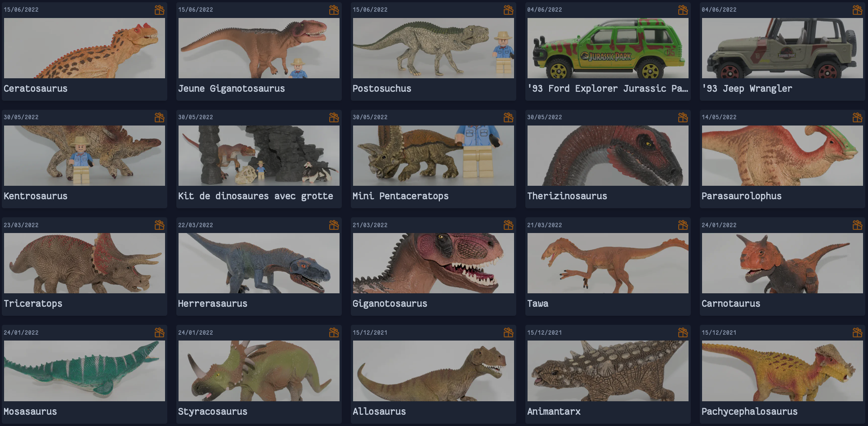This screenshot has height=426, width=868.
Task: Click the gift icon on the Carnotaurus card
Action: click(857, 225)
